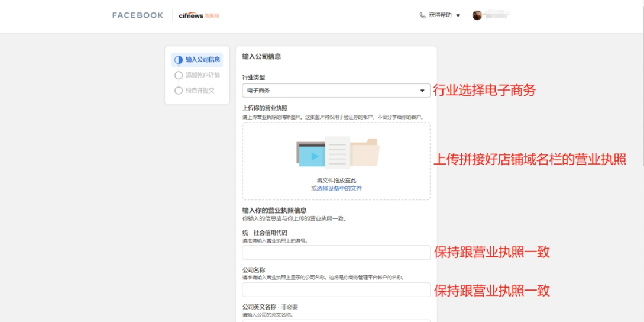This screenshot has width=644, height=322.
Task: Switch to the 检查并提交 step
Action: coord(200,91)
